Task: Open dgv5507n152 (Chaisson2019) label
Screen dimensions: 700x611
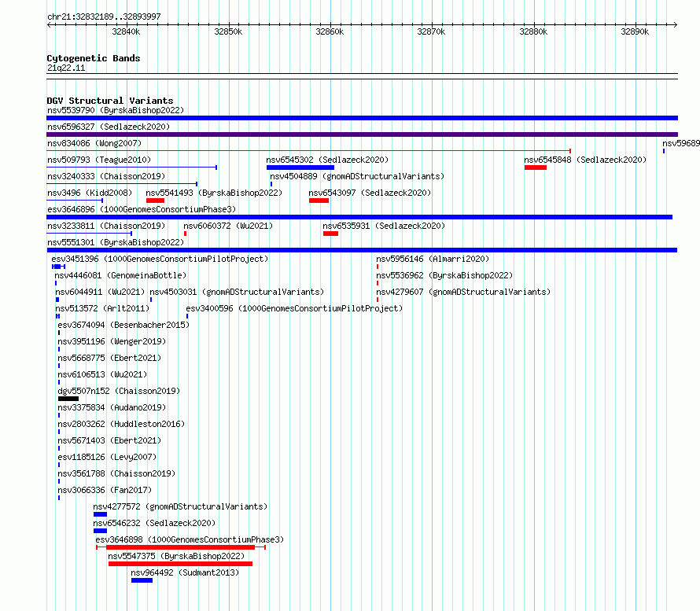Action: tap(119, 391)
